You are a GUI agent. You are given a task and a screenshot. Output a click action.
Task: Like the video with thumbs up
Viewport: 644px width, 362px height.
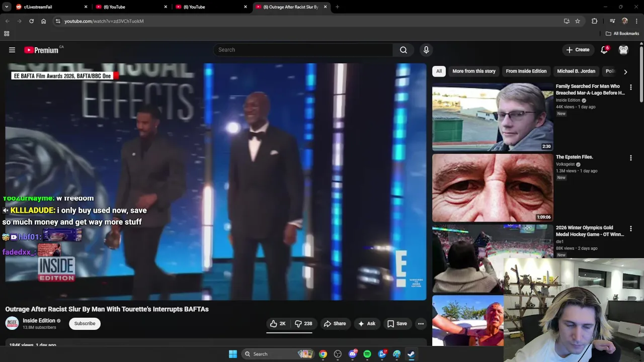[278, 323]
